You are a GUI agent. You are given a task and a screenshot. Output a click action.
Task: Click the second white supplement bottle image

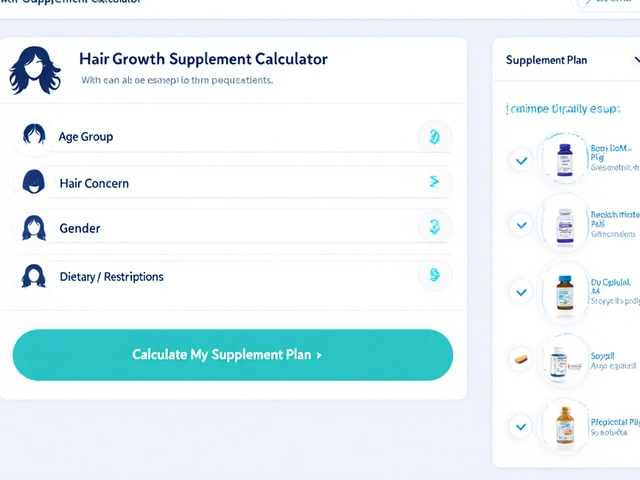tap(564, 225)
